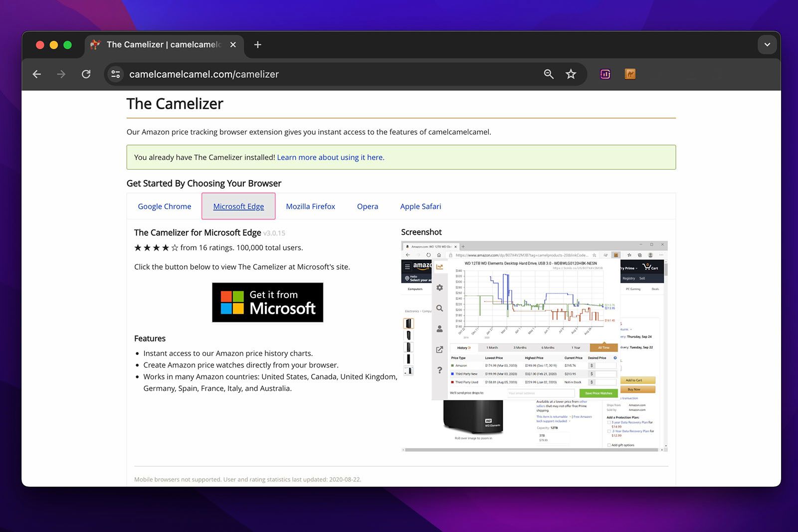Switch to the Google Chrome tab
This screenshot has height=532, width=798.
coord(165,206)
